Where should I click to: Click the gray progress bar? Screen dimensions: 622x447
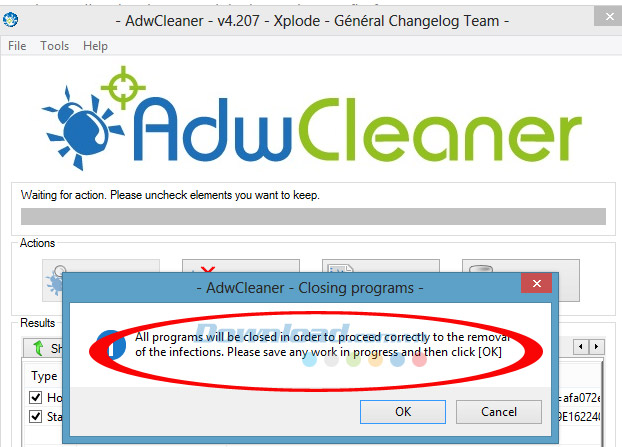point(313,217)
